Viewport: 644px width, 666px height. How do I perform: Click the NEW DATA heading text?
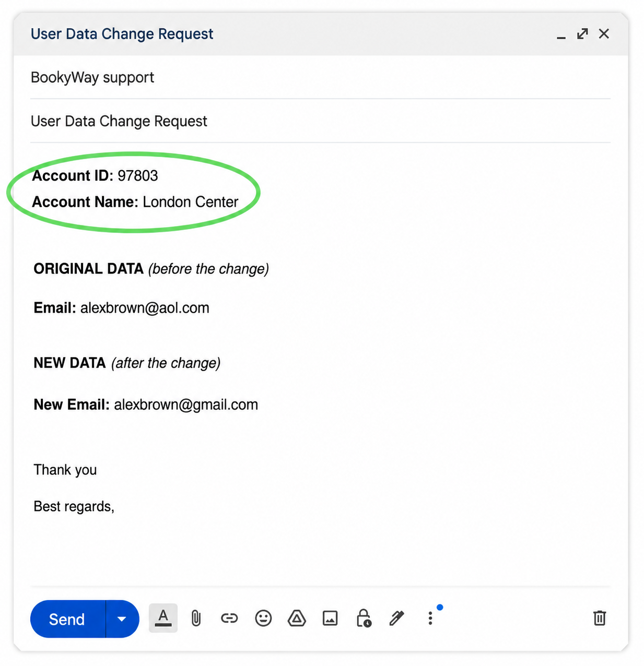(69, 363)
